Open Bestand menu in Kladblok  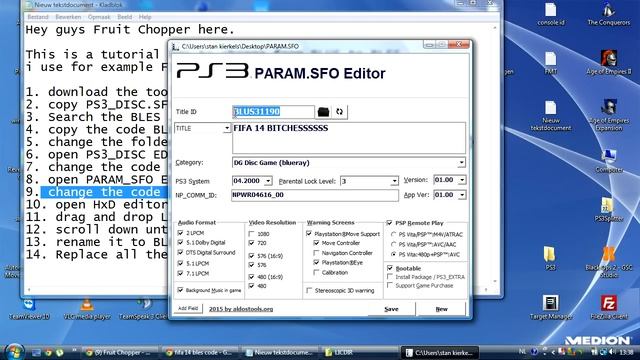38,17
